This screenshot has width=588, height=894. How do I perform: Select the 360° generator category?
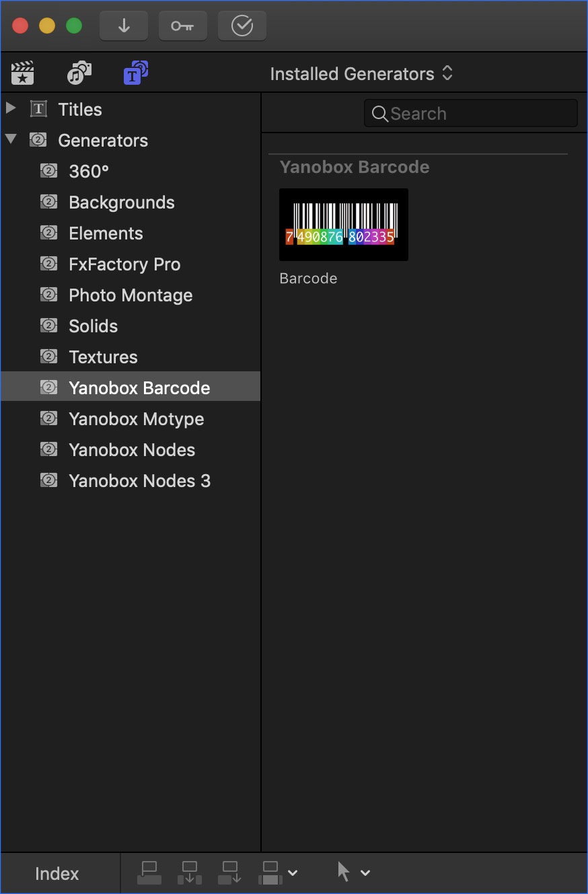pyautogui.click(x=89, y=172)
